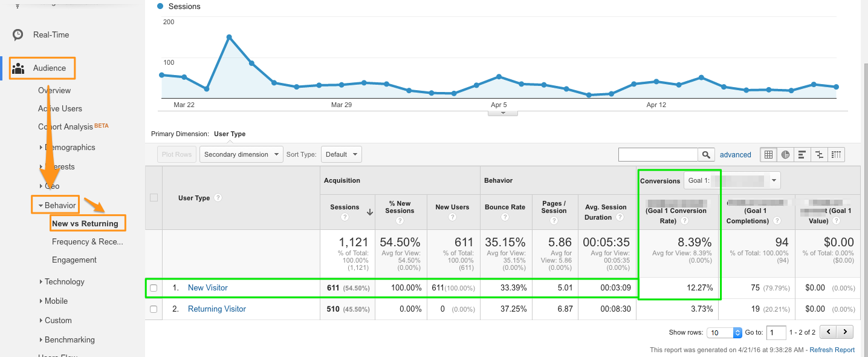868x357 pixels.
Task: Open help icon next to User Type
Action: tap(218, 198)
